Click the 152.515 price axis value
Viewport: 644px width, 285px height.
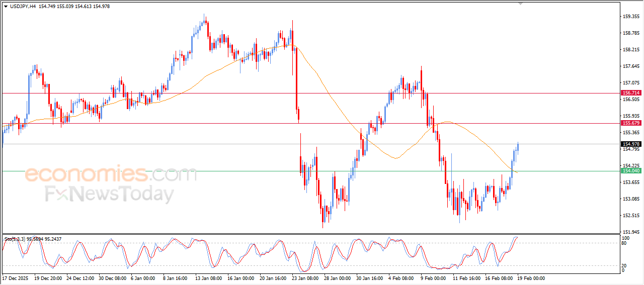[x=630, y=216]
